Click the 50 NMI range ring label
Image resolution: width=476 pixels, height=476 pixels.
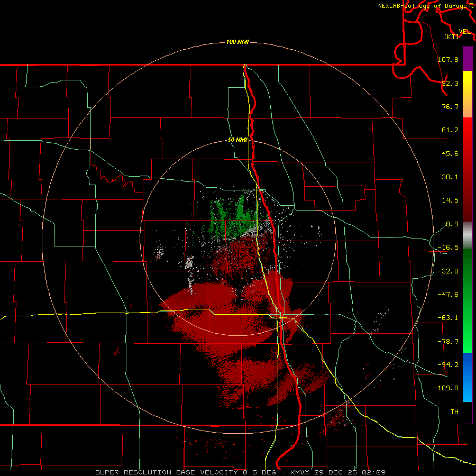237,140
